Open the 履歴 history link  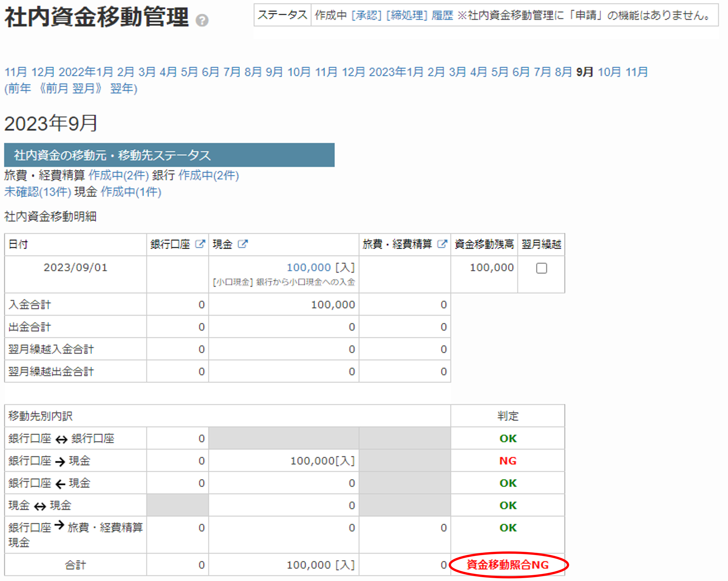pos(442,16)
